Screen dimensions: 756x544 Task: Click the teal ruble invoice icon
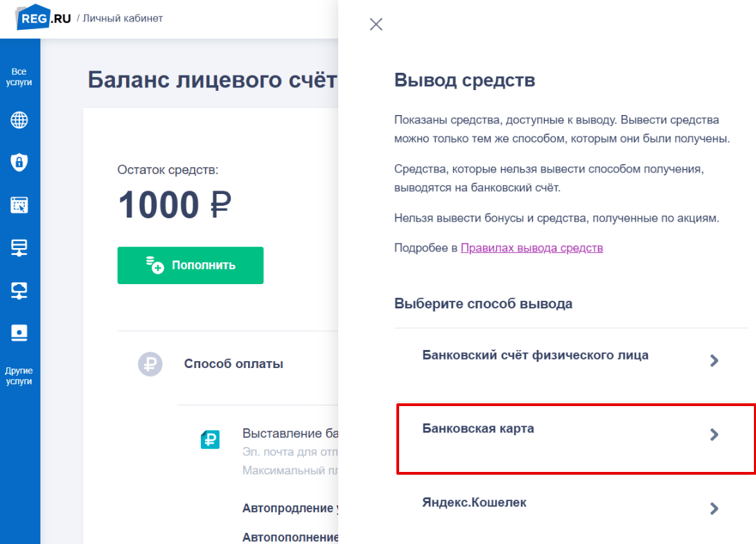tap(210, 439)
